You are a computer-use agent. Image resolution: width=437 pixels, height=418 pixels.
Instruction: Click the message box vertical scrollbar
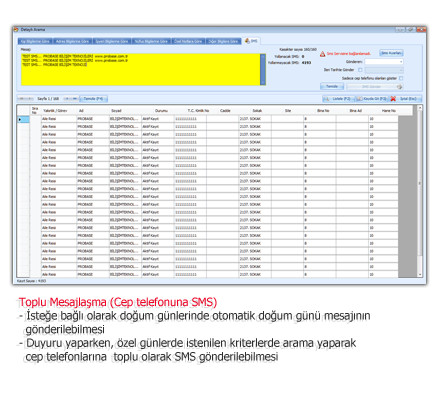[x=263, y=69]
